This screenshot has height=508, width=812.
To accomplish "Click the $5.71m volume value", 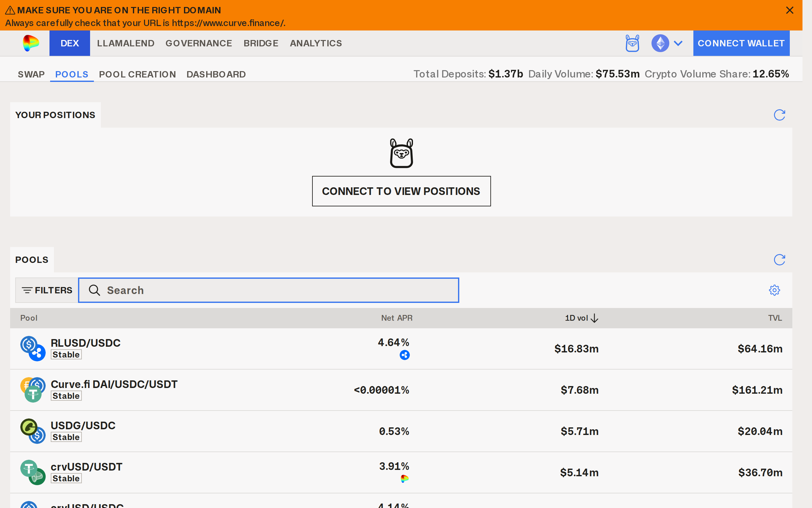I will [580, 431].
